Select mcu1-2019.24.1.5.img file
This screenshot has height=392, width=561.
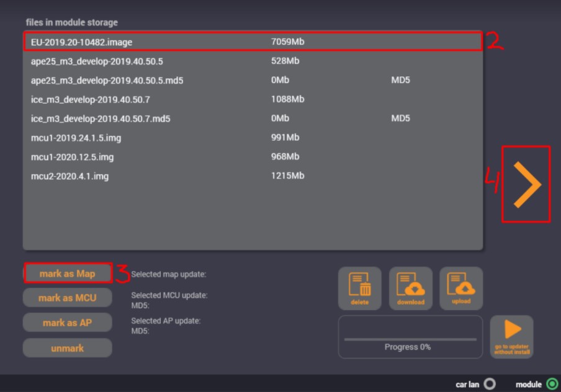tap(253, 138)
